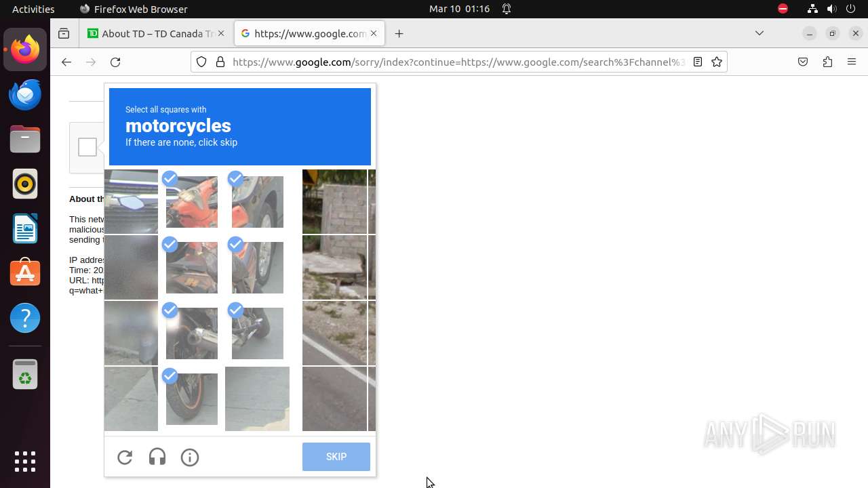Launch Firefox from the dock
The image size is (868, 488).
point(25,49)
